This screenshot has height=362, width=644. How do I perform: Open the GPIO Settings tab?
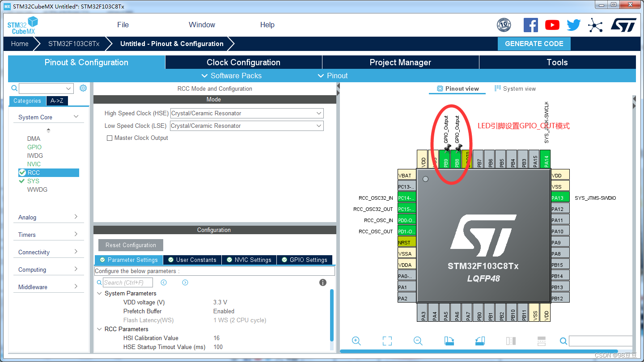tap(305, 260)
